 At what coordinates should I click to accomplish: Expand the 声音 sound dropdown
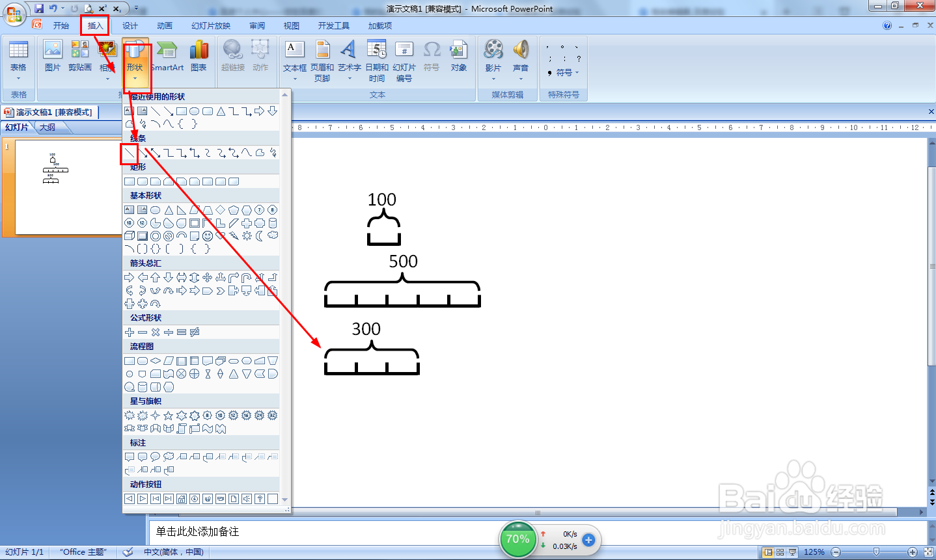coord(521,78)
